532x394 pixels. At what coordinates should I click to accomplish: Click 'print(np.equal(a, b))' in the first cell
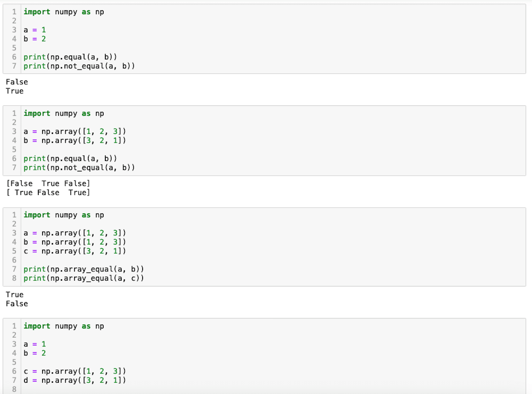click(70, 57)
